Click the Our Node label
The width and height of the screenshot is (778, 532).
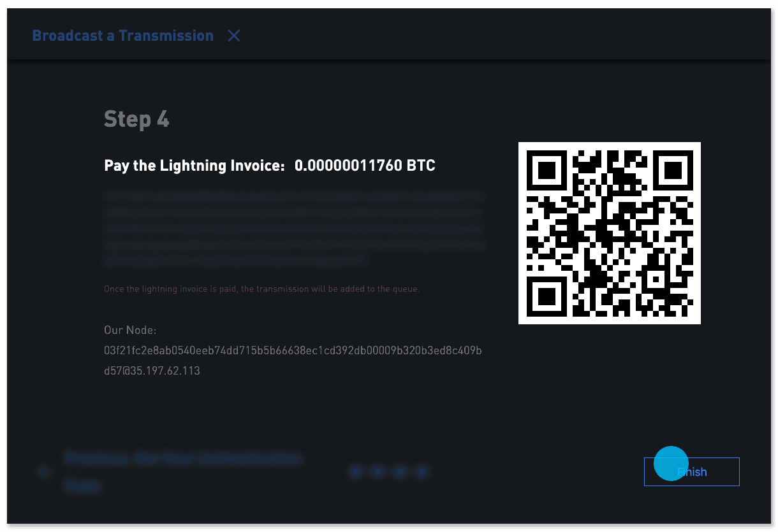tap(130, 330)
